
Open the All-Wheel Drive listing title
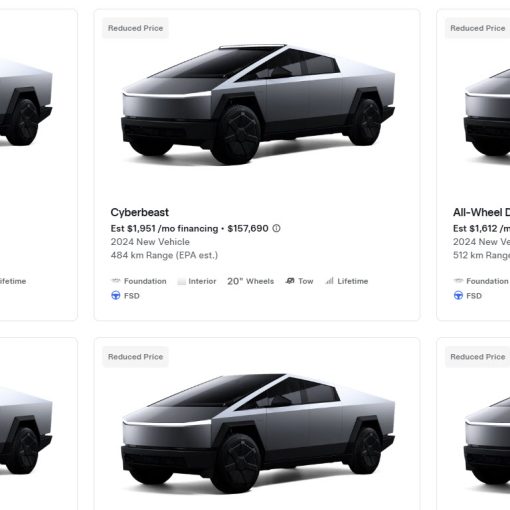tap(481, 212)
